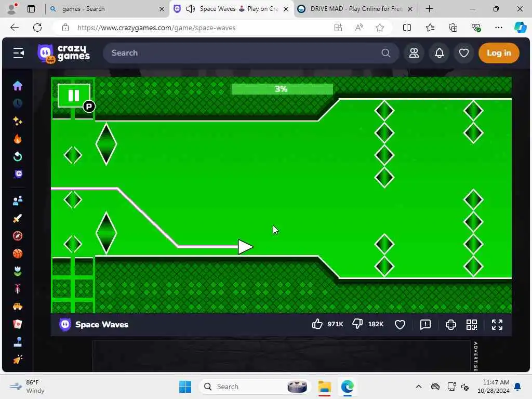Show the QR code for mobile
532x399 pixels.
coord(472,325)
